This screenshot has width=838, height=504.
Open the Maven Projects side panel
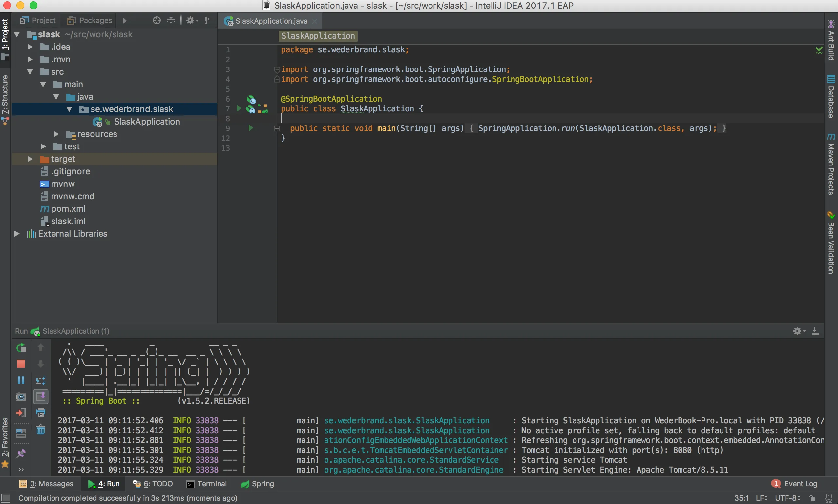[830, 165]
